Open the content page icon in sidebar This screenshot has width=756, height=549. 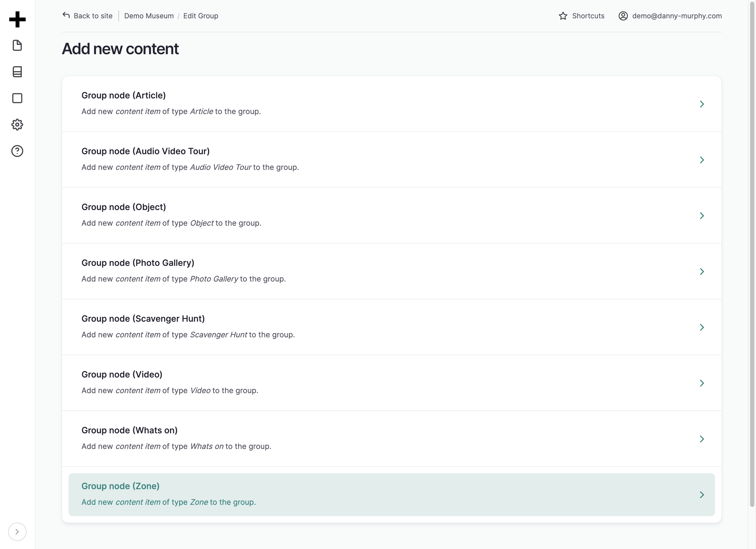17,45
